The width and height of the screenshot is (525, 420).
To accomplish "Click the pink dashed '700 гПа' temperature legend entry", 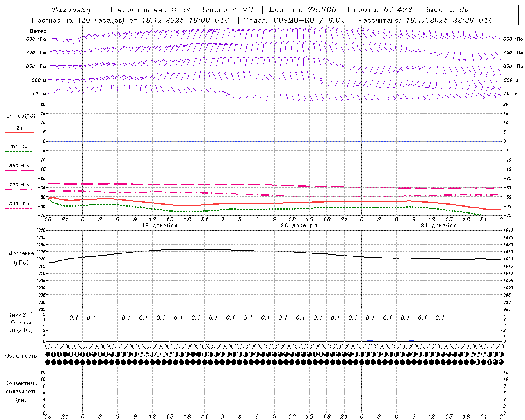I will pyautogui.click(x=19, y=185).
